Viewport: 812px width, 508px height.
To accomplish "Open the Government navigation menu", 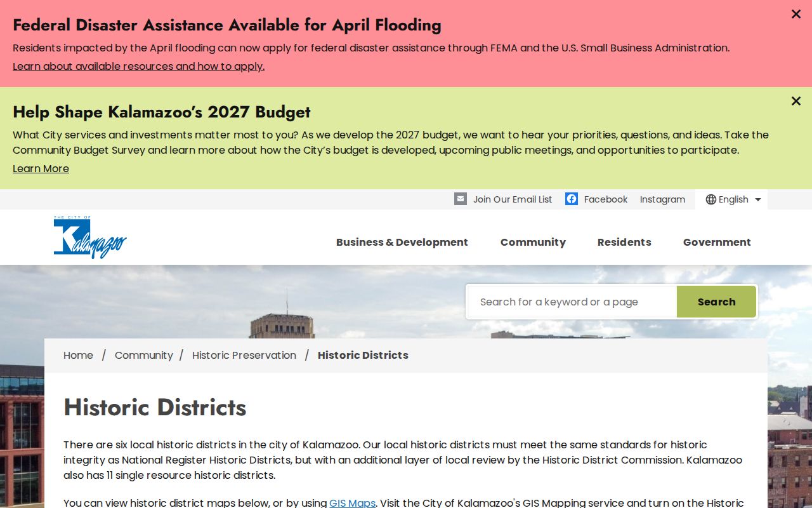I will (x=717, y=242).
